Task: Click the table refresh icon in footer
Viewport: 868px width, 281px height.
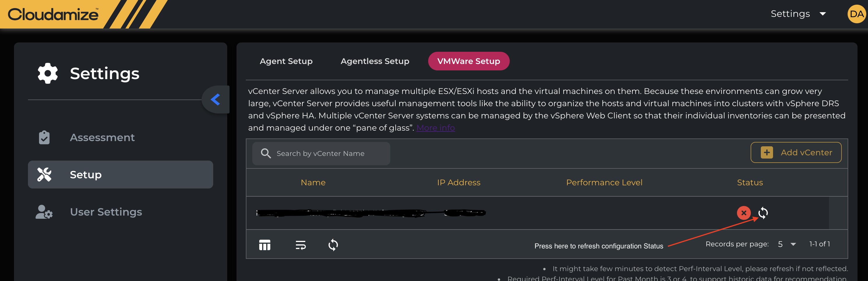Action: click(x=333, y=245)
